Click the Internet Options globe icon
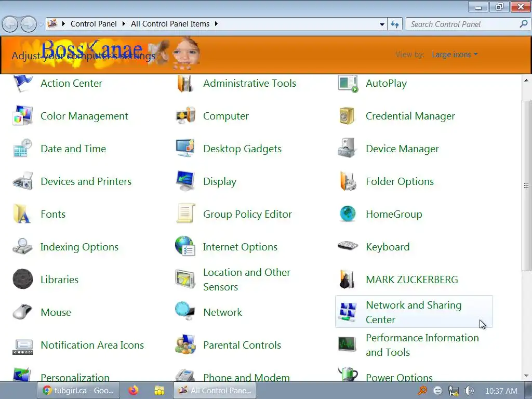 (185, 246)
